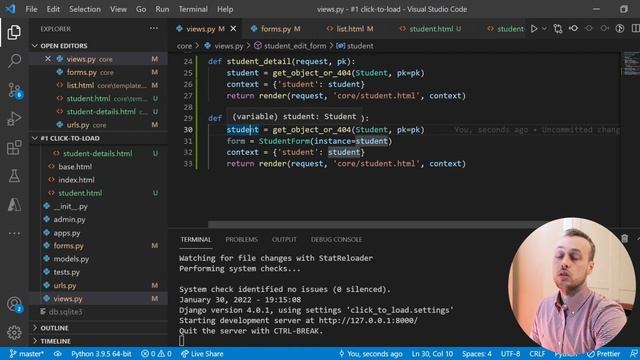Close views.py in Open Editors list
This screenshot has width=640, height=360.
tap(48, 59)
